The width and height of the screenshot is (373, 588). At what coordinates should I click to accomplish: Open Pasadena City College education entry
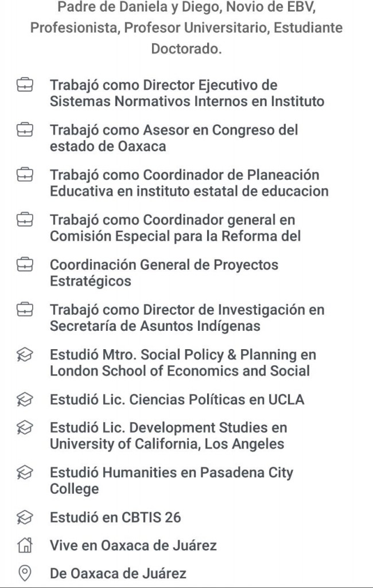(172, 481)
